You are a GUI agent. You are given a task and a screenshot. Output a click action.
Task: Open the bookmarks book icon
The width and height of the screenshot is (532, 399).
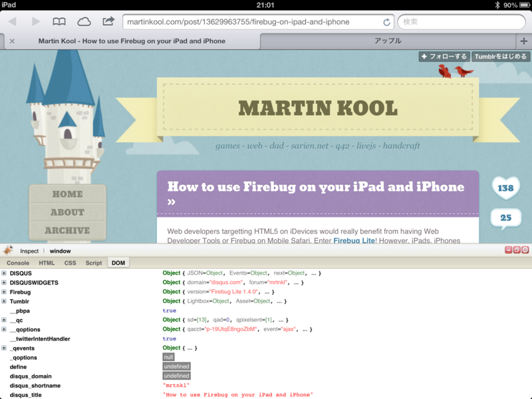59,22
